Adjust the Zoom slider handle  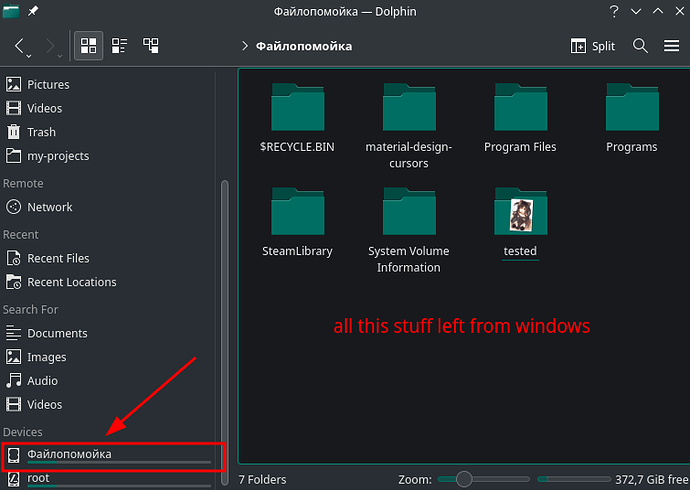(x=464, y=479)
